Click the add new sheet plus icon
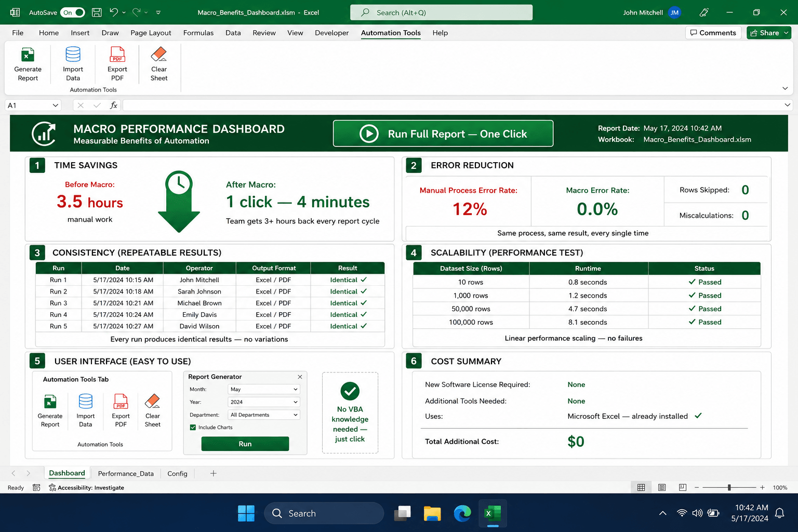This screenshot has width=798, height=532. click(x=213, y=473)
